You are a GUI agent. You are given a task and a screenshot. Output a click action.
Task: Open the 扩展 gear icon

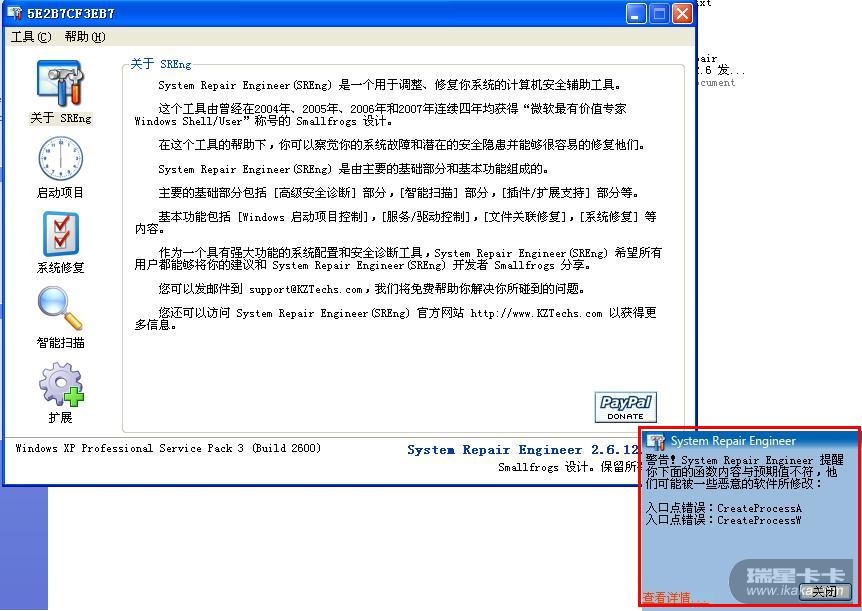(x=61, y=384)
